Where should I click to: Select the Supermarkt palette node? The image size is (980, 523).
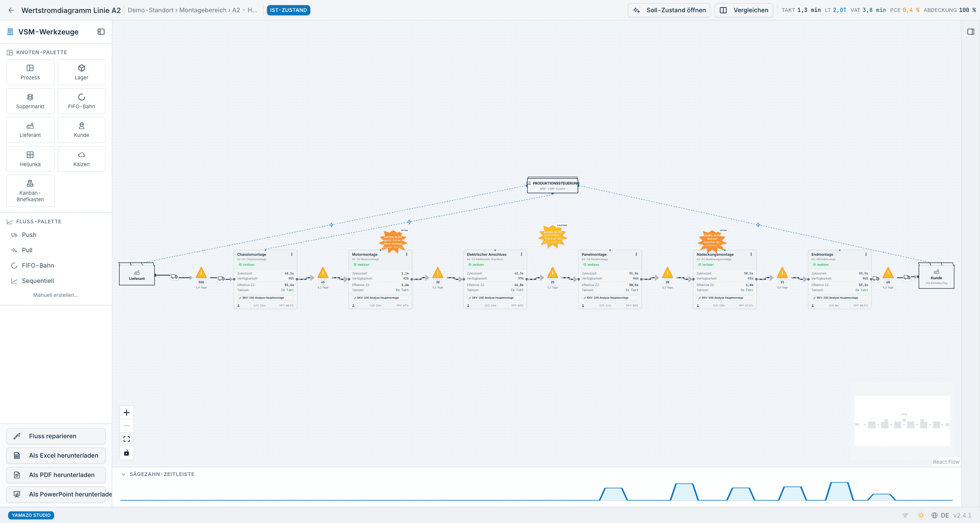click(x=30, y=101)
